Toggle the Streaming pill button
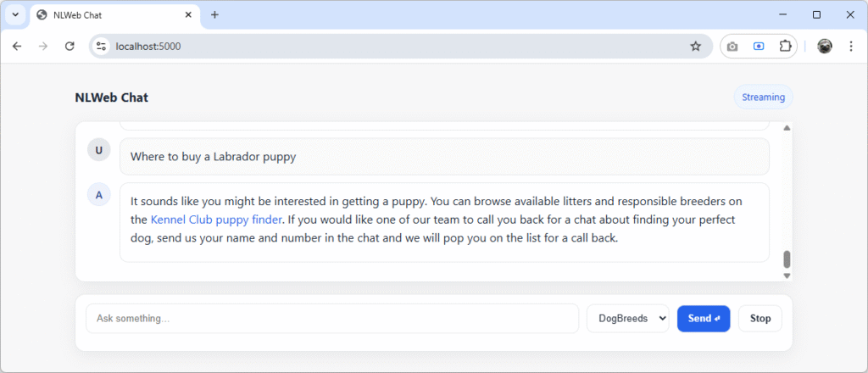This screenshot has height=373, width=868. 764,97
